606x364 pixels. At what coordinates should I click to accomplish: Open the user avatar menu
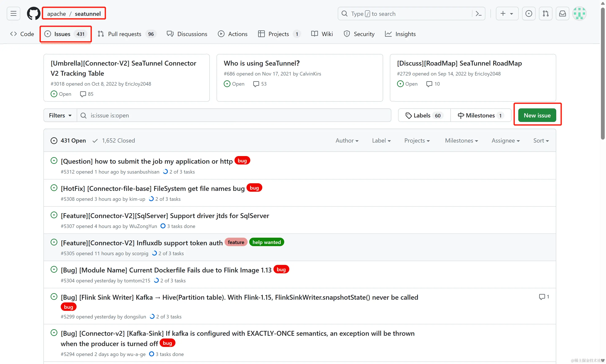tap(579, 13)
